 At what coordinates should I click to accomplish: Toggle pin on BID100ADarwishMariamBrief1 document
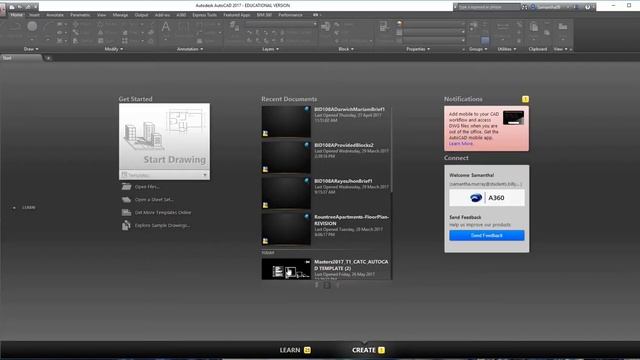[x=307, y=109]
